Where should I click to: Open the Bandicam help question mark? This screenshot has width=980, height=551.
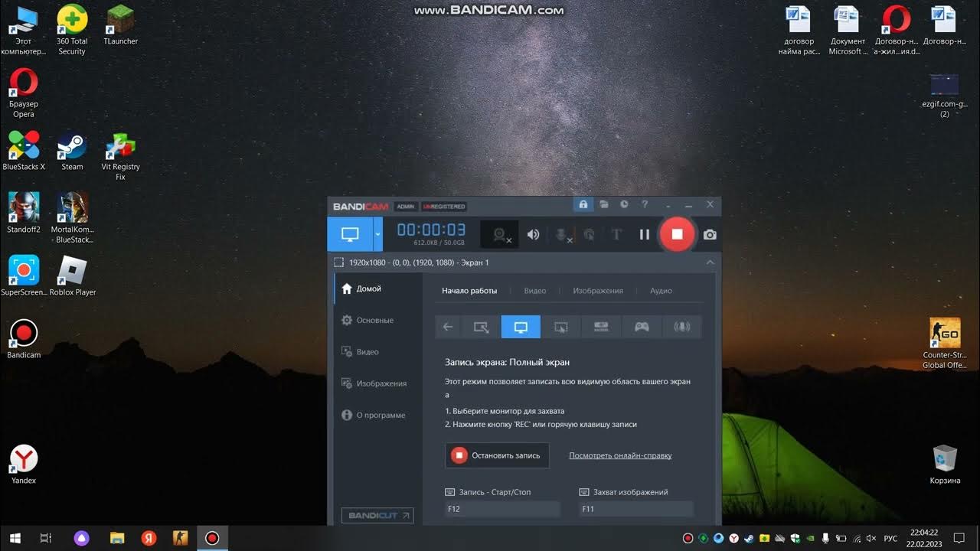click(645, 205)
